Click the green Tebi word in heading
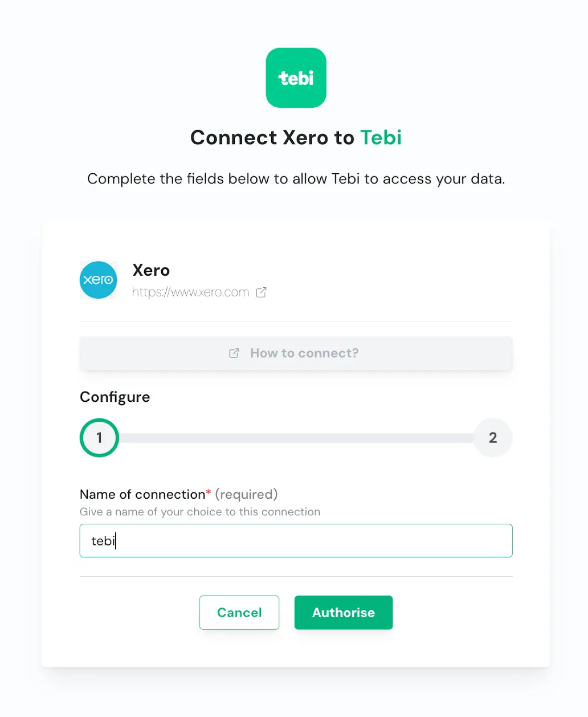The height and width of the screenshot is (717, 588). 381,138
